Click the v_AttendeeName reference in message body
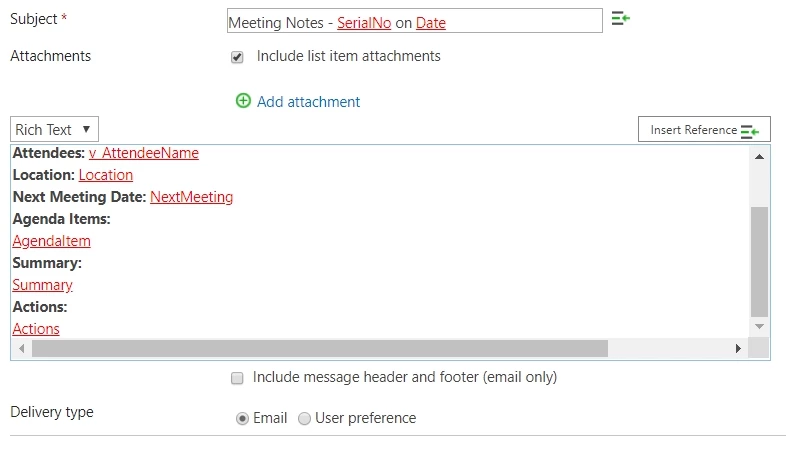The image size is (786, 457). [144, 153]
